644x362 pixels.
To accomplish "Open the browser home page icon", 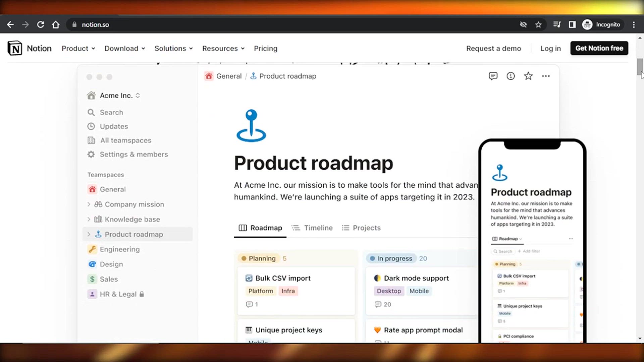I will pos(56,24).
